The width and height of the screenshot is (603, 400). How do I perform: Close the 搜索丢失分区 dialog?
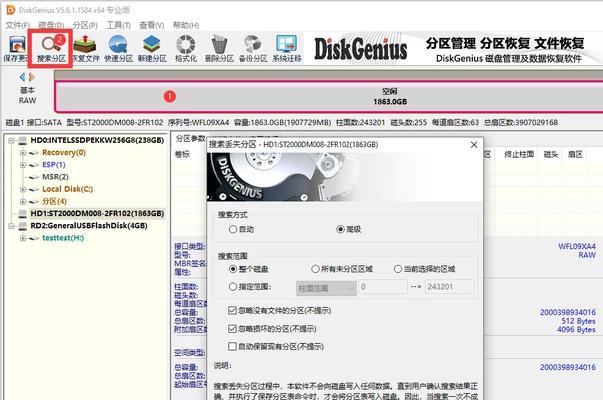(x=474, y=145)
